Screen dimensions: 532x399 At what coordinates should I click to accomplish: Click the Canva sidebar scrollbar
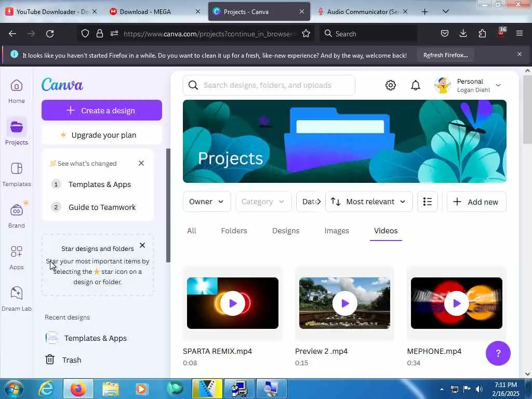click(168, 205)
